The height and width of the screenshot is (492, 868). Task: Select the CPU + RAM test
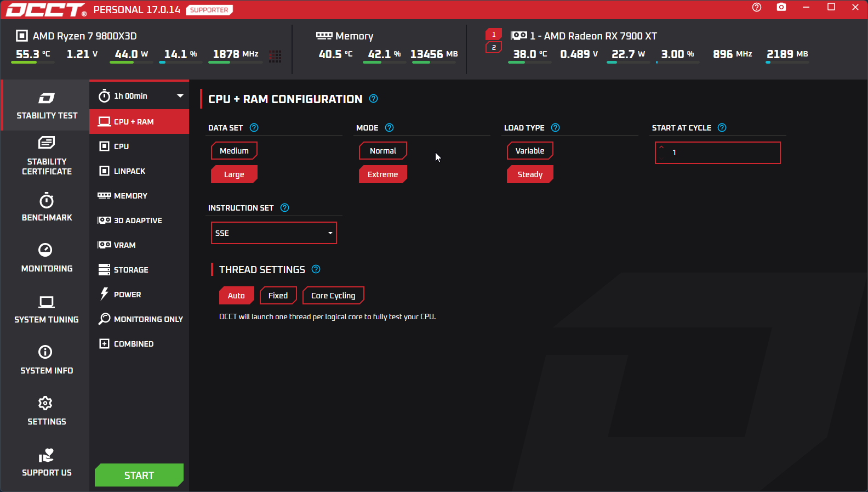139,122
